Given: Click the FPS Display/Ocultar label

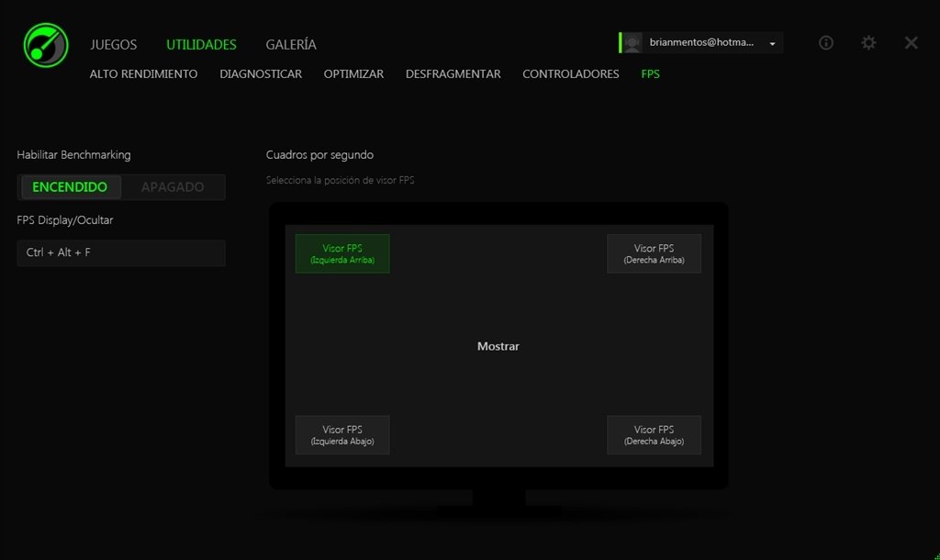Looking at the screenshot, I should pos(65,220).
